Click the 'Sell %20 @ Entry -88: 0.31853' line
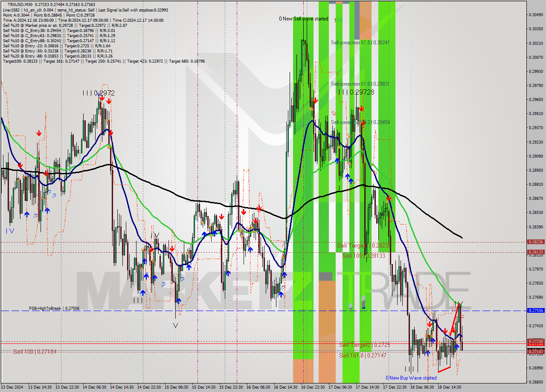This screenshot has width=546, height=392. click(58, 56)
